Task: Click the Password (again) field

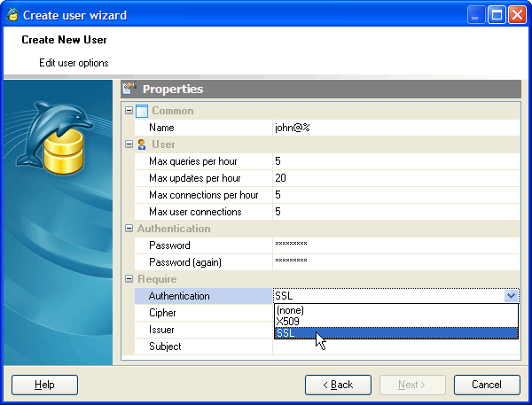Action: click(396, 262)
